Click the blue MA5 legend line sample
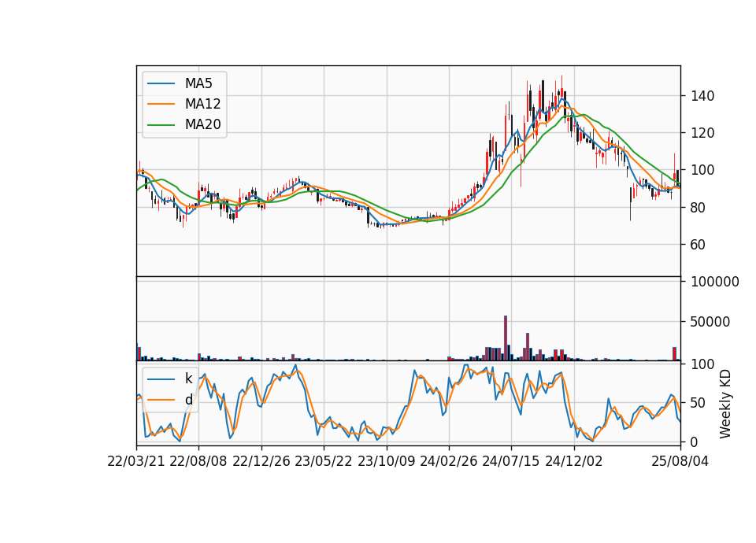The width and height of the screenshot is (756, 543). coord(161,83)
